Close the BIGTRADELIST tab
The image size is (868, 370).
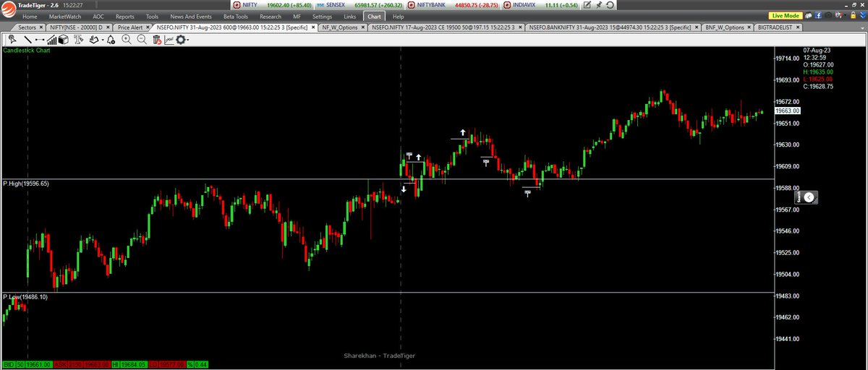(798, 27)
